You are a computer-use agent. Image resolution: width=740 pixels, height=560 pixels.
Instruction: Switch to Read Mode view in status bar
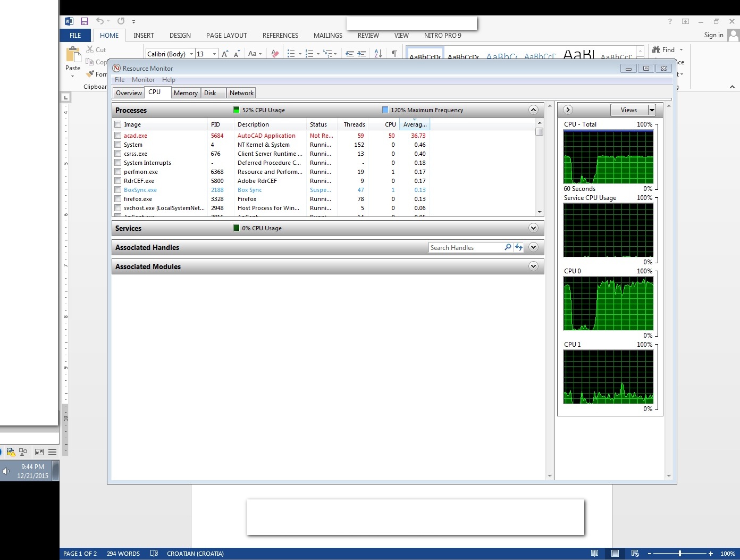click(595, 554)
